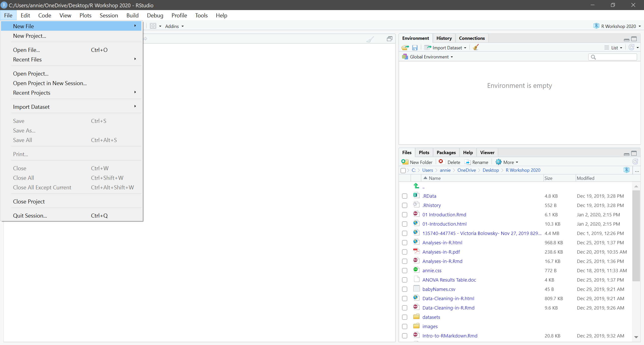Switch to the Packages tab

tap(446, 152)
